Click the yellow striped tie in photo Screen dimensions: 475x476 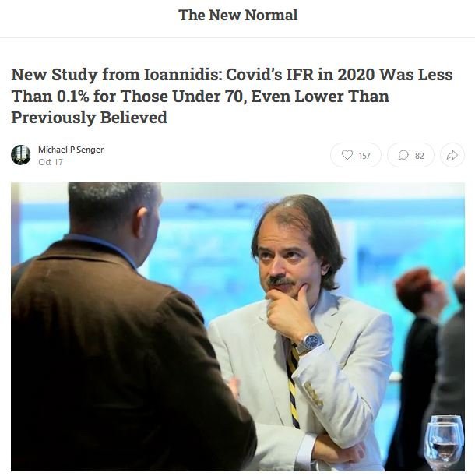point(294,386)
